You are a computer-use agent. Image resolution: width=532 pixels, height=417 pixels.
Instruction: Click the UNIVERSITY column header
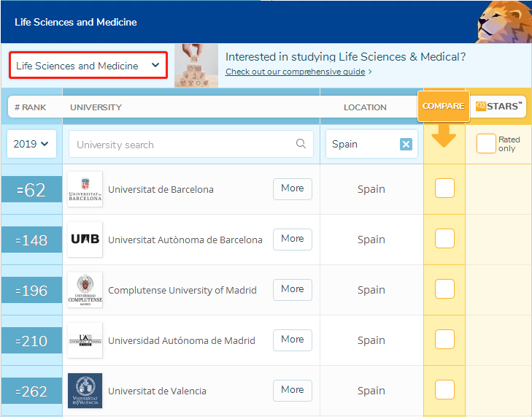click(96, 107)
